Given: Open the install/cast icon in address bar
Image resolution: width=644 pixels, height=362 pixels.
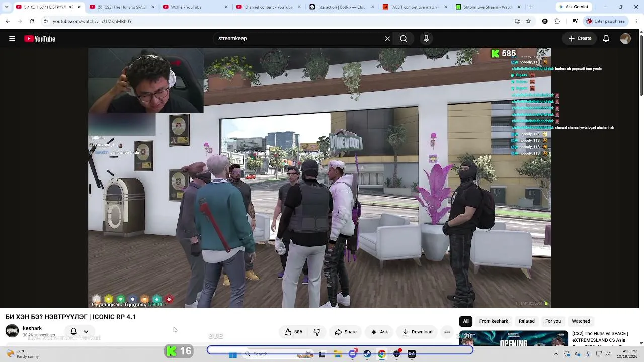Looking at the screenshot, I should click(517, 21).
